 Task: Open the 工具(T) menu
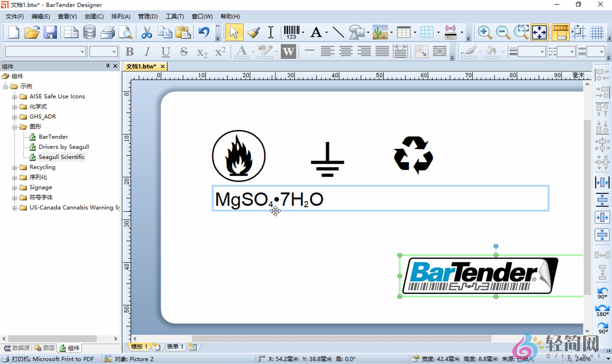174,16
